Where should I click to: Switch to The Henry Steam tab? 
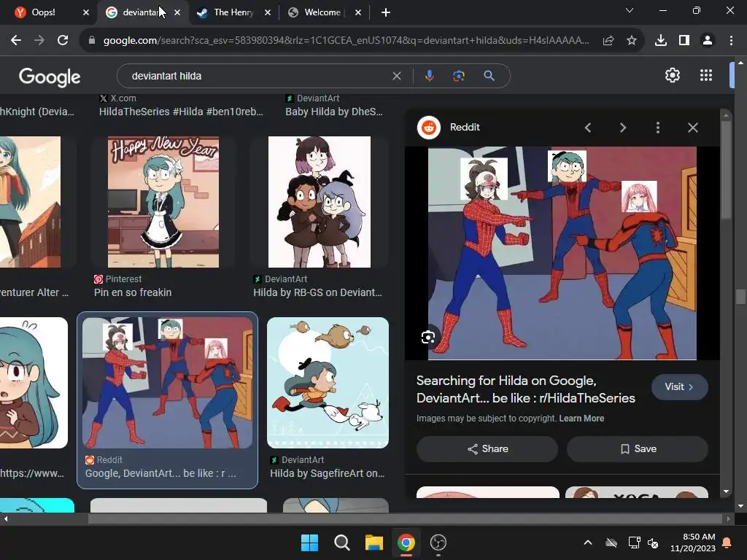[x=234, y=12]
